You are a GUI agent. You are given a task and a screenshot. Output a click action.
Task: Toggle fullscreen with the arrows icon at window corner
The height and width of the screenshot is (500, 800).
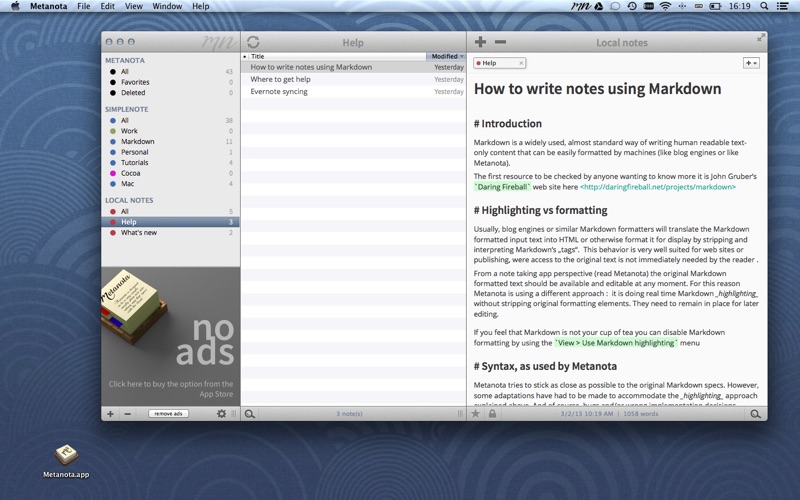(761, 37)
